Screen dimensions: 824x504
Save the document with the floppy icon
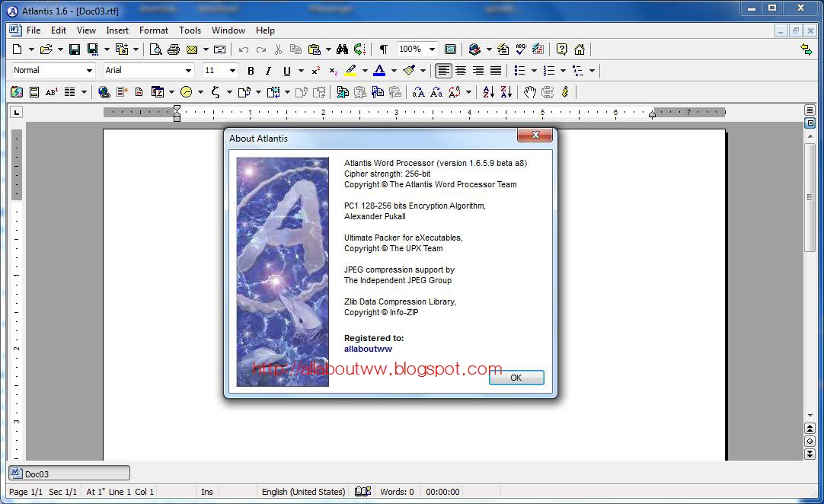coord(75,49)
